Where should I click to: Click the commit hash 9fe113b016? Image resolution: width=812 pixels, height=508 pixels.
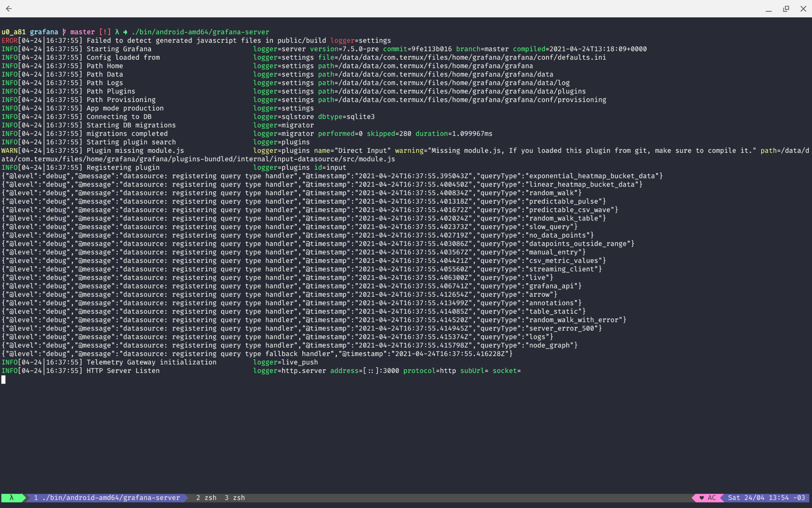click(431, 49)
